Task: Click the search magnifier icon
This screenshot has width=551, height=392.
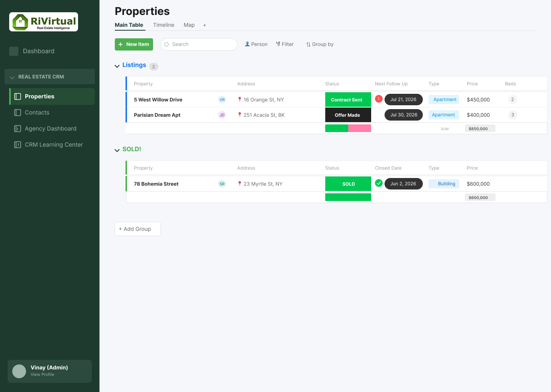Action: click(x=166, y=44)
